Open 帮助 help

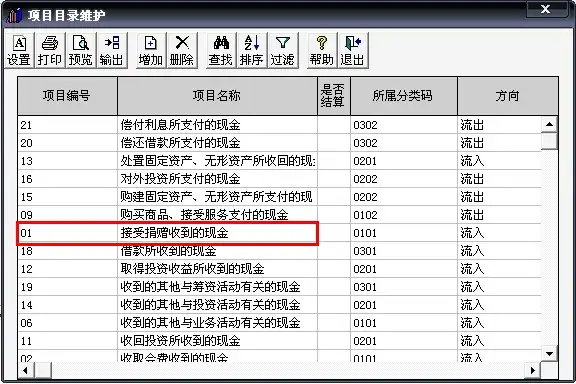pyautogui.click(x=322, y=50)
